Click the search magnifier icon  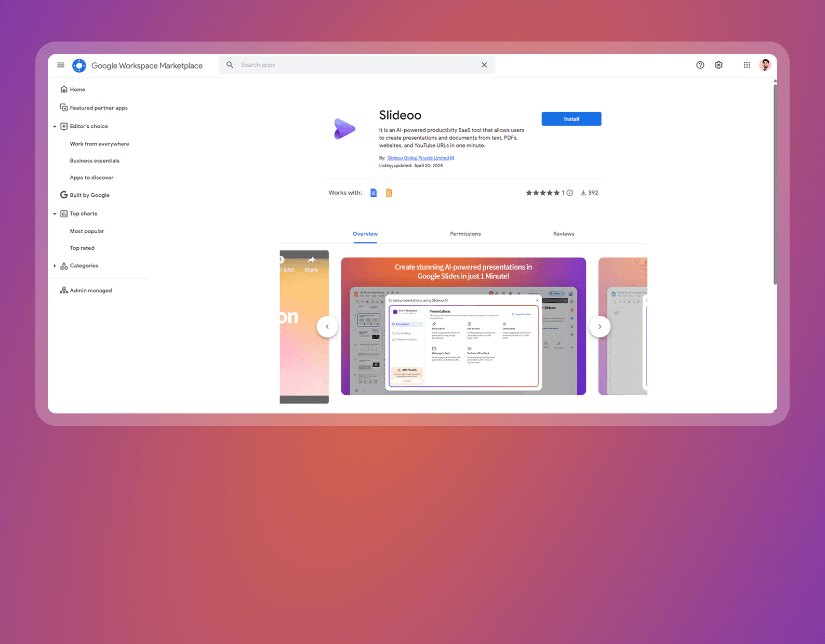(x=230, y=65)
